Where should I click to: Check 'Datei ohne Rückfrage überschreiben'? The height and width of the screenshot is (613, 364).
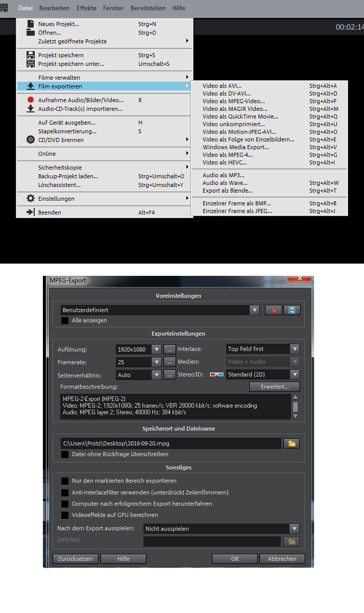click(65, 454)
